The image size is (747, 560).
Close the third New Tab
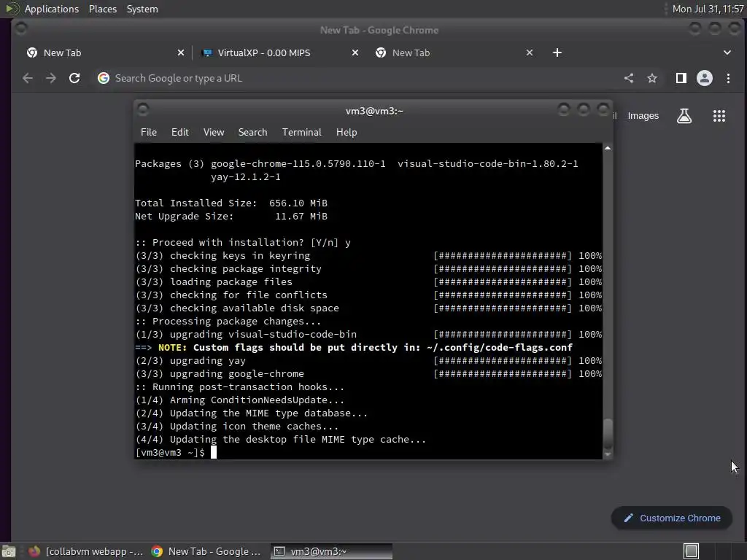(x=530, y=52)
